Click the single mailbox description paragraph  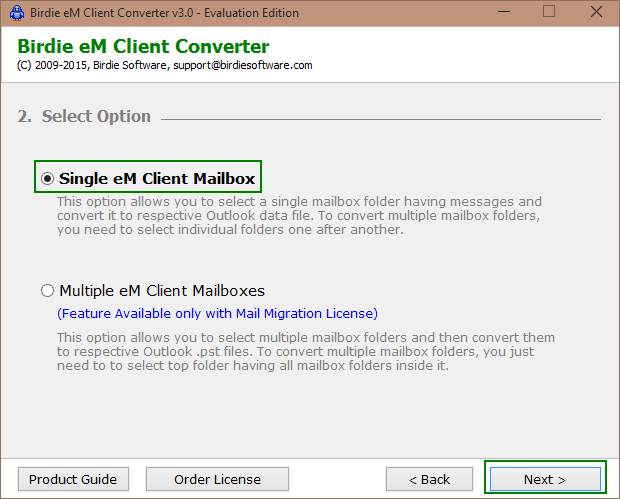tap(299, 215)
